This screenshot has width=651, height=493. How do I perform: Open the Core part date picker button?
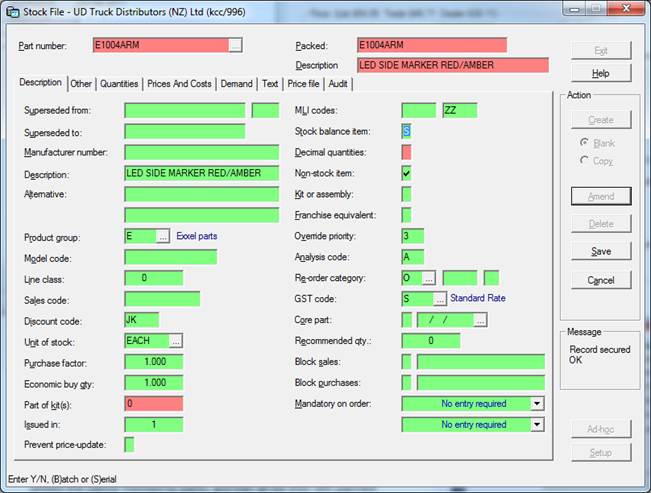pyautogui.click(x=480, y=320)
